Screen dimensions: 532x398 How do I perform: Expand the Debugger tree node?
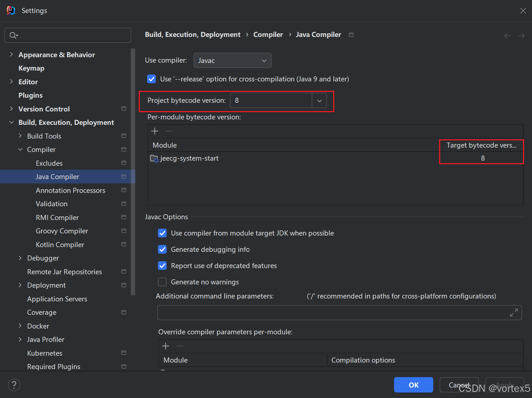pyautogui.click(x=20, y=258)
